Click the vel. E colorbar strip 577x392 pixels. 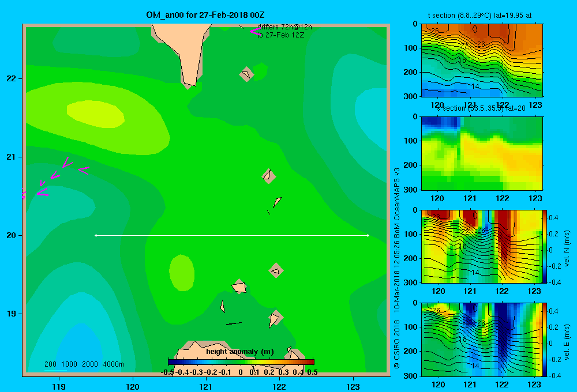tap(545, 340)
